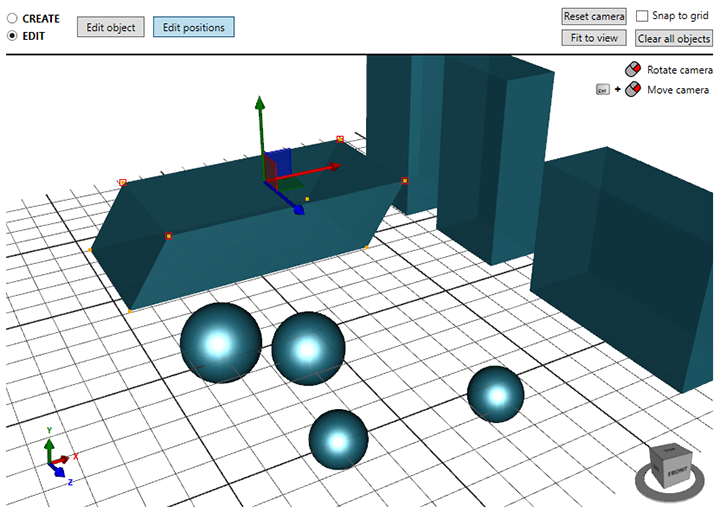Click the Rotate camera mouse icon
The image size is (720, 513).
click(633, 69)
